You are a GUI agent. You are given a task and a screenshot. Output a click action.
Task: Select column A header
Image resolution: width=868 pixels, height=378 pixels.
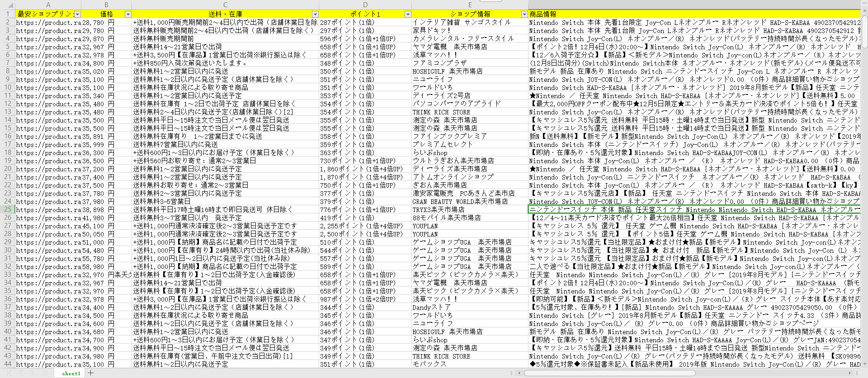pyautogui.click(x=48, y=5)
